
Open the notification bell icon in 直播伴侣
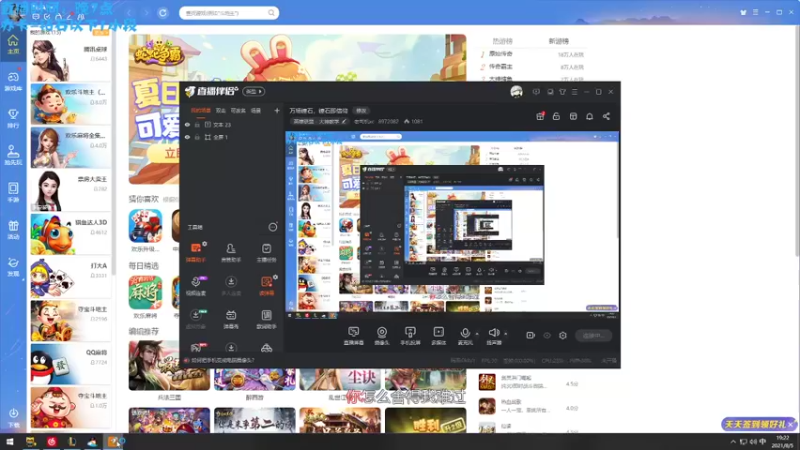pyautogui.click(x=589, y=116)
